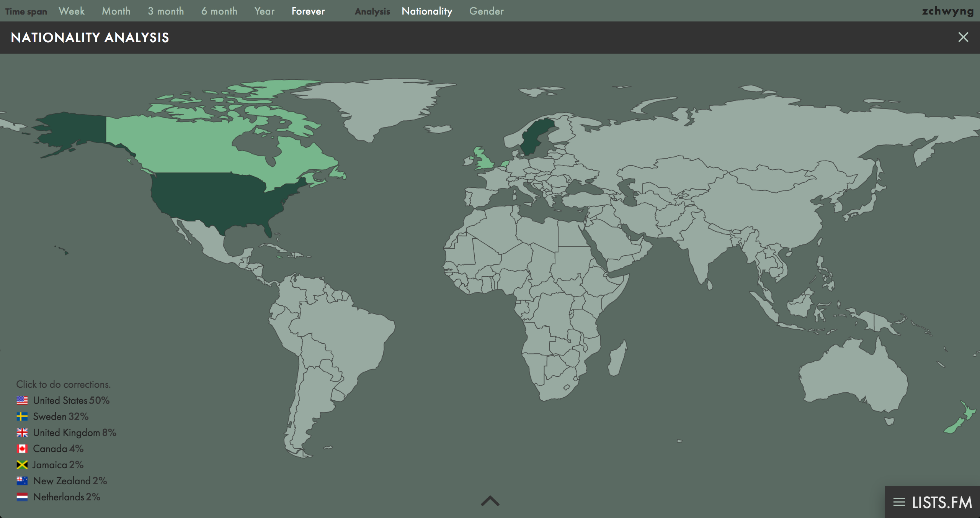Switch time span to 3 month

pos(166,11)
